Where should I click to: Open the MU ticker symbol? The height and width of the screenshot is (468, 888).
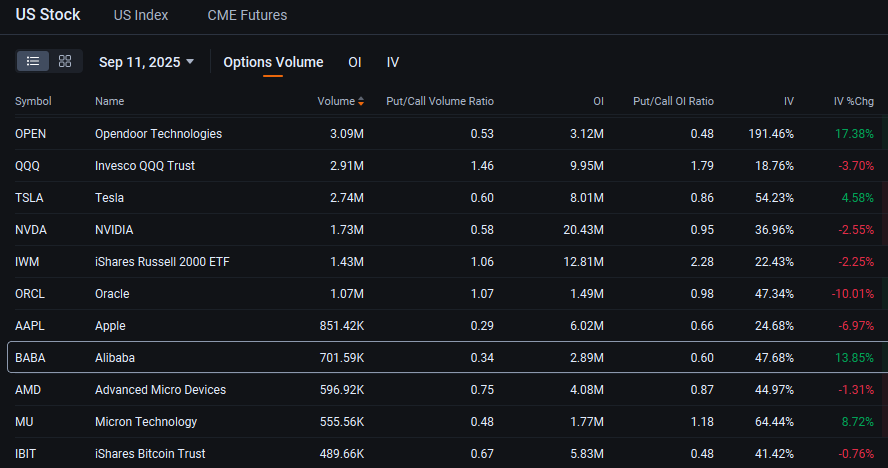tap(24, 422)
